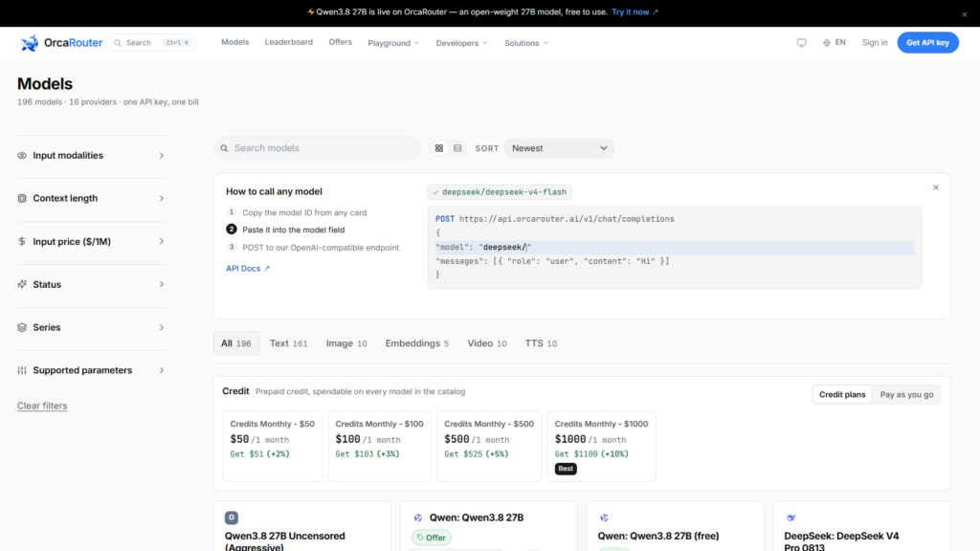980x551 pixels.
Task: Click the Series layers icon
Action: pyautogui.click(x=22, y=327)
